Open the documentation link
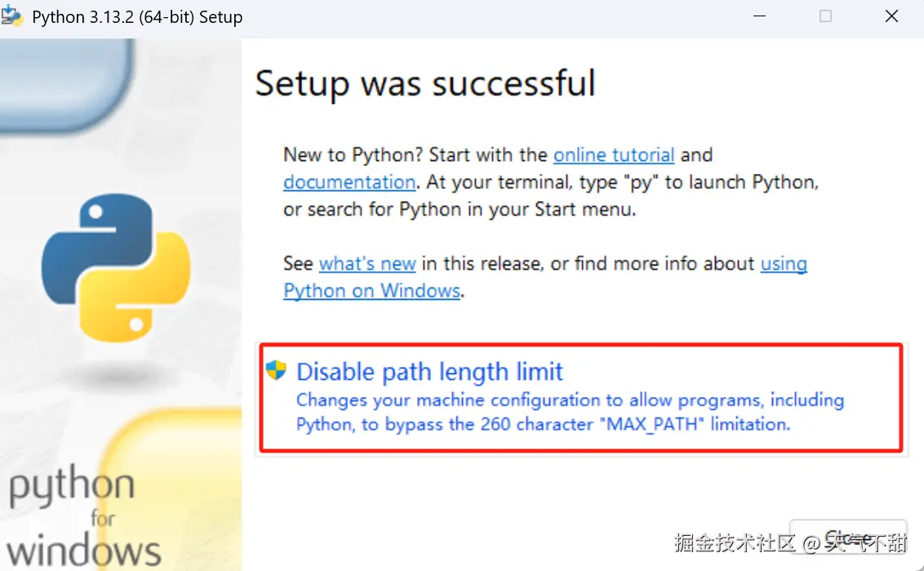The width and height of the screenshot is (924, 571). [x=349, y=182]
